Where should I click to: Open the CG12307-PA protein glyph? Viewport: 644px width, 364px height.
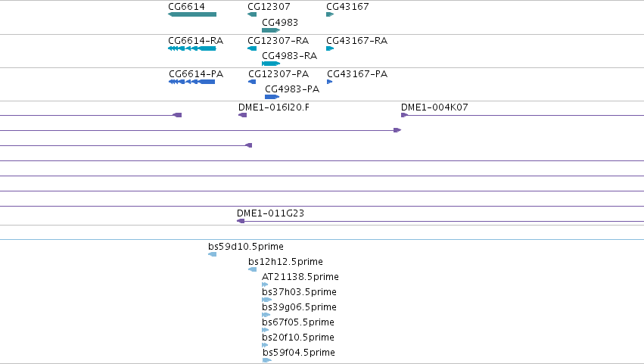(x=252, y=82)
